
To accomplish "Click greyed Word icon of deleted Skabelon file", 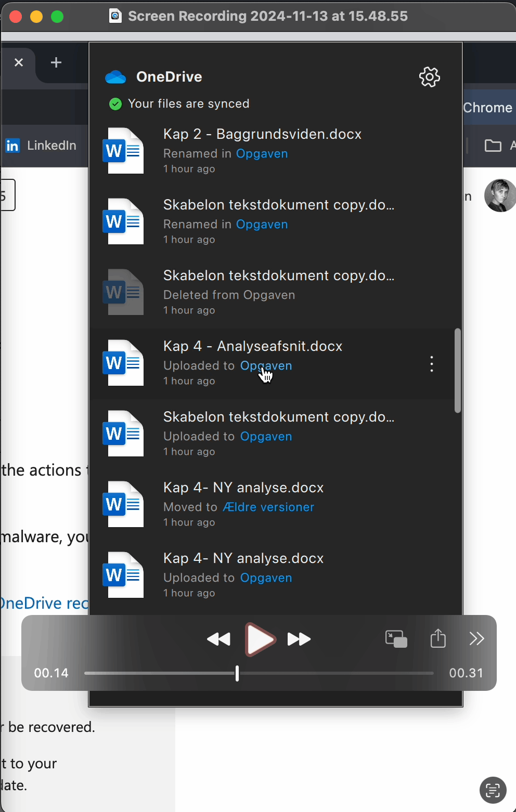I will (123, 292).
